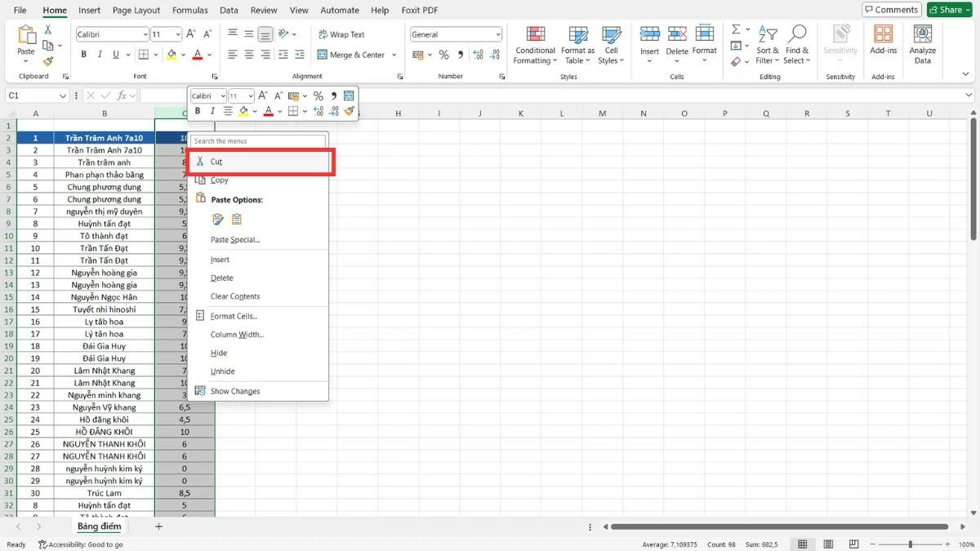Add a new sheet with the plus button
The width and height of the screenshot is (980, 551).
click(158, 527)
